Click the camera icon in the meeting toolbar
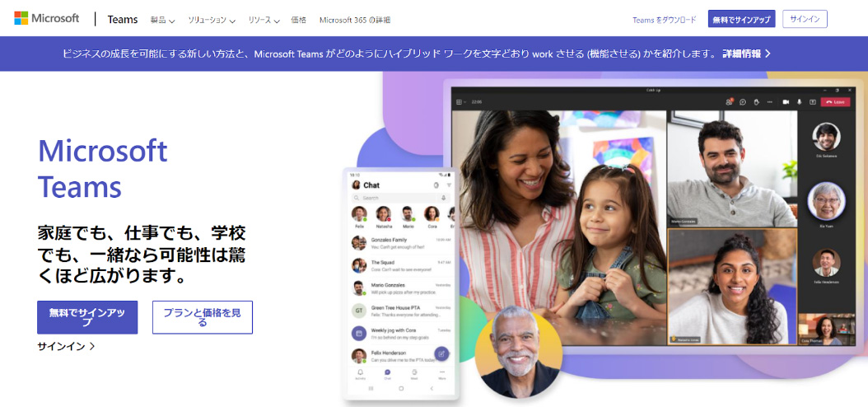Screen dimensions: 868x407 (x=785, y=102)
